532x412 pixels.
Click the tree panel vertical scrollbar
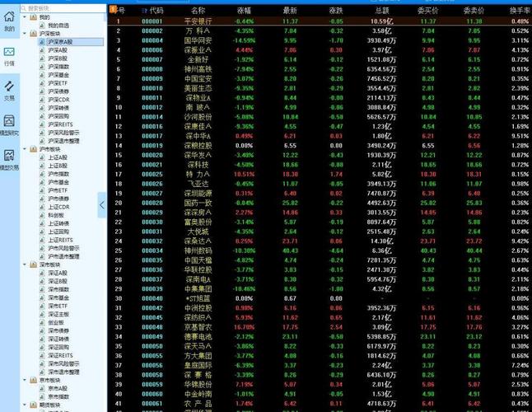105,17
